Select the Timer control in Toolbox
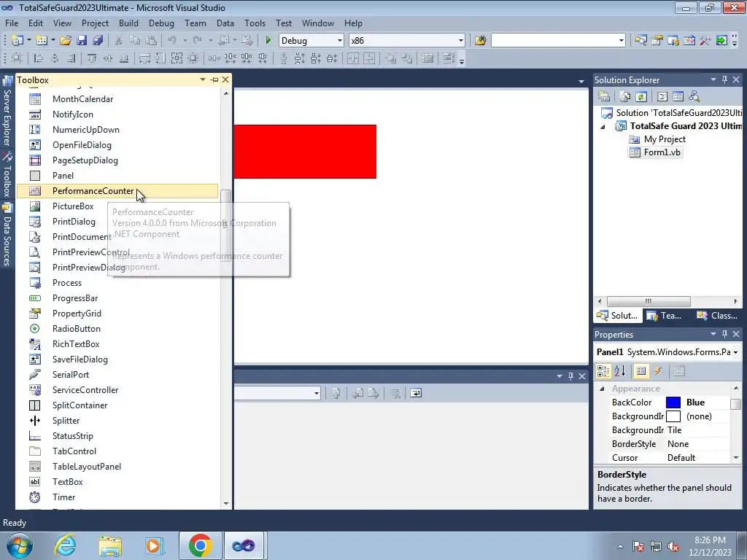Screen dimensions: 747x560 (x=117, y=497)
